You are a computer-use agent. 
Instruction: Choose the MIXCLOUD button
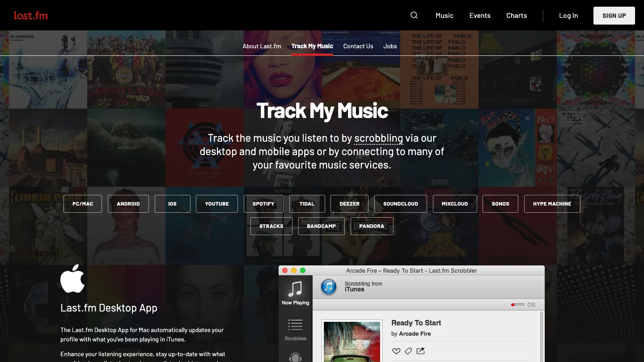pos(455,204)
